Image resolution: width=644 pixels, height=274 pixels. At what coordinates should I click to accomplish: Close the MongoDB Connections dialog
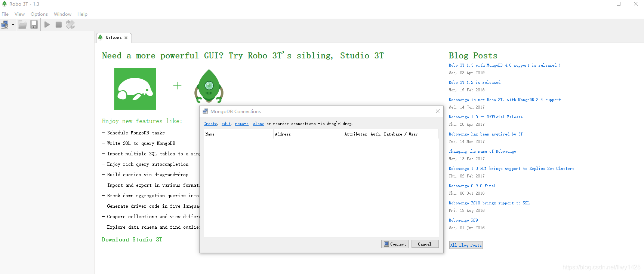[438, 111]
